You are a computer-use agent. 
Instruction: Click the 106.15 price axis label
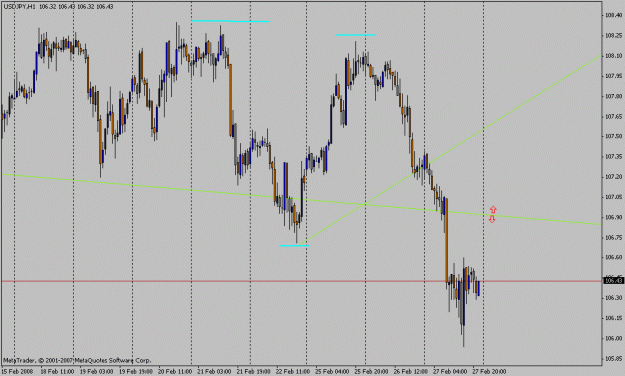pyautogui.click(x=613, y=318)
